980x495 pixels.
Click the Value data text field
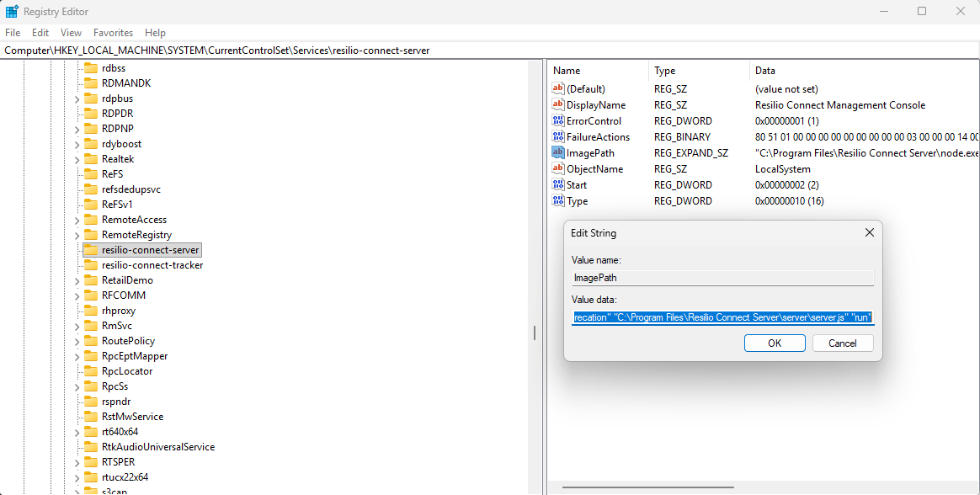pos(722,317)
